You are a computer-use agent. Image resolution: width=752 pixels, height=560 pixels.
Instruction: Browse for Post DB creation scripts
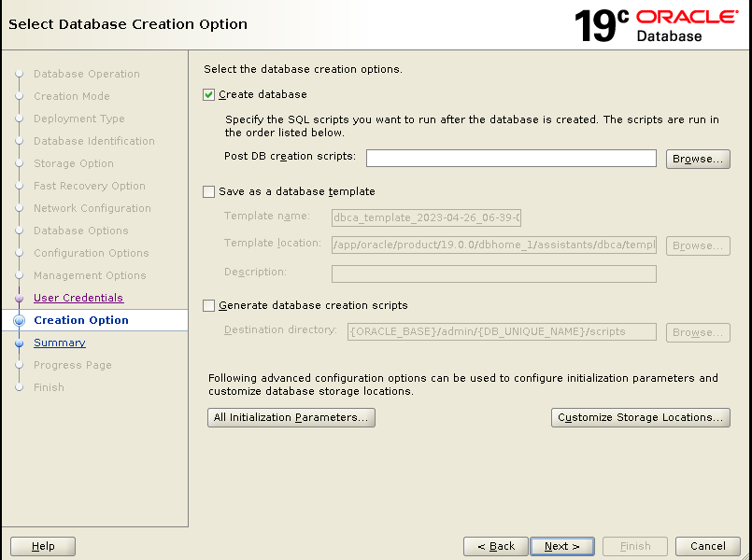(x=698, y=159)
